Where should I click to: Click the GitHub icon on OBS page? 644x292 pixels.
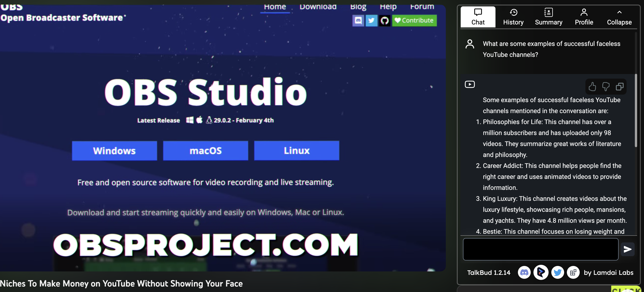[x=384, y=21]
